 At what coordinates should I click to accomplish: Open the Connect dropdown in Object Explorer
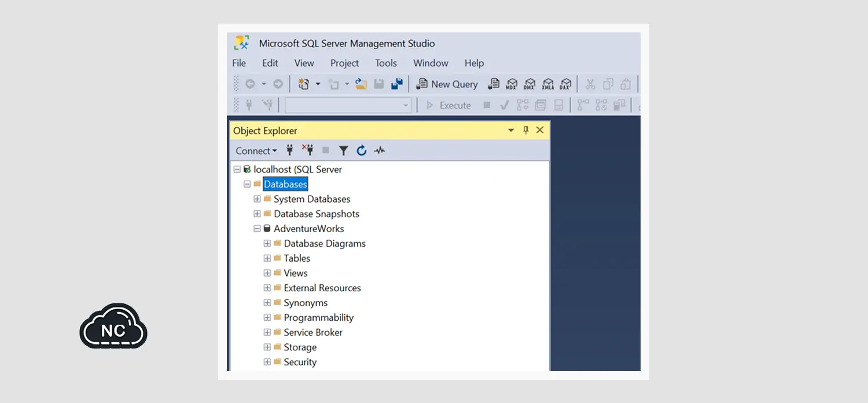[x=256, y=151]
